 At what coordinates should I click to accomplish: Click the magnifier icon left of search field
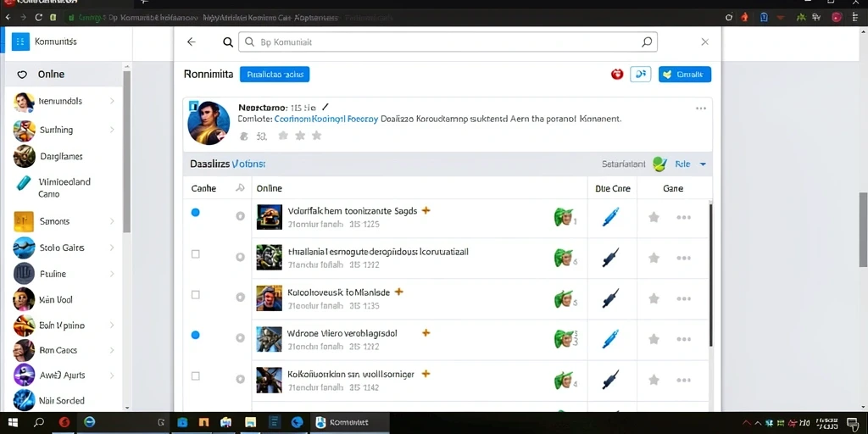[x=227, y=42]
